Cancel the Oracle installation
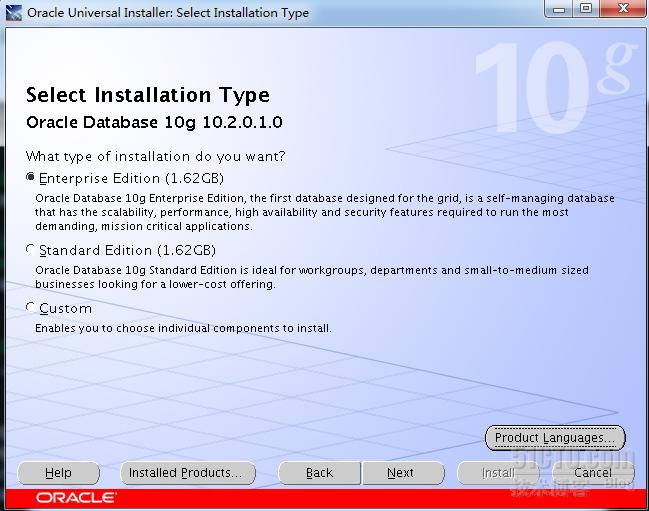This screenshot has width=649, height=511. [593, 473]
